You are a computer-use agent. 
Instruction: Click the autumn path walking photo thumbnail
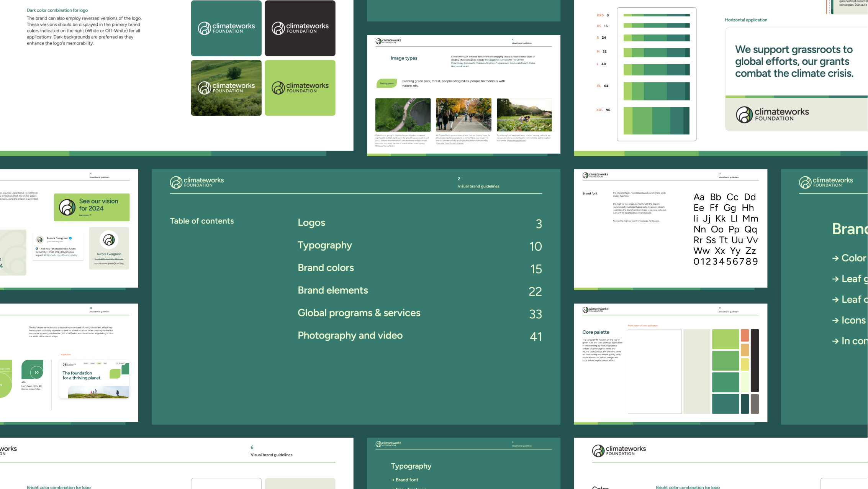click(463, 115)
